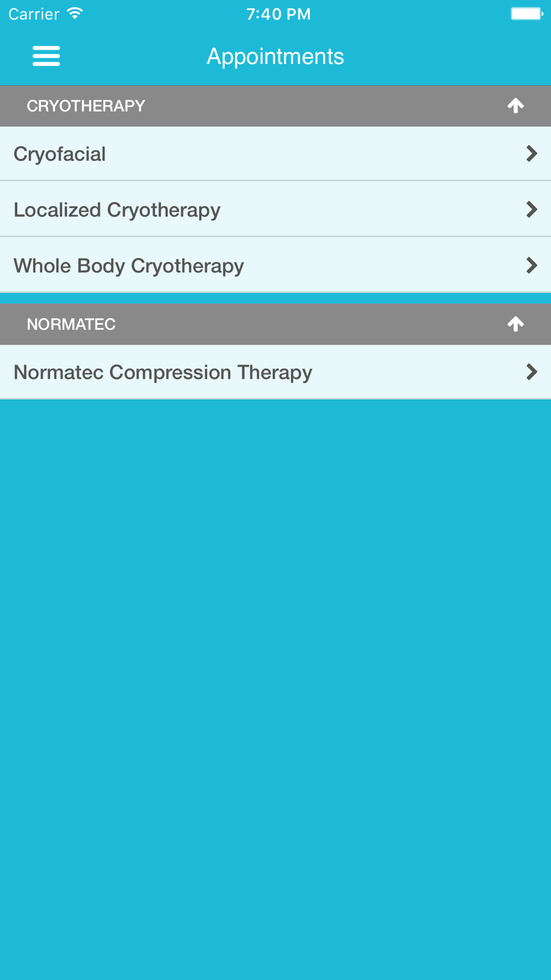Tap the battery icon in the status bar
The height and width of the screenshot is (980, 551).
click(x=526, y=14)
